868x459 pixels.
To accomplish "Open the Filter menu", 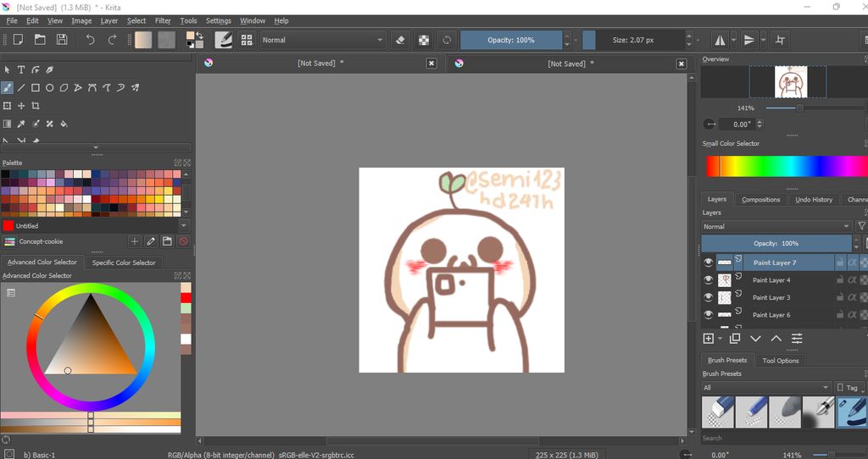I will click(x=163, y=20).
